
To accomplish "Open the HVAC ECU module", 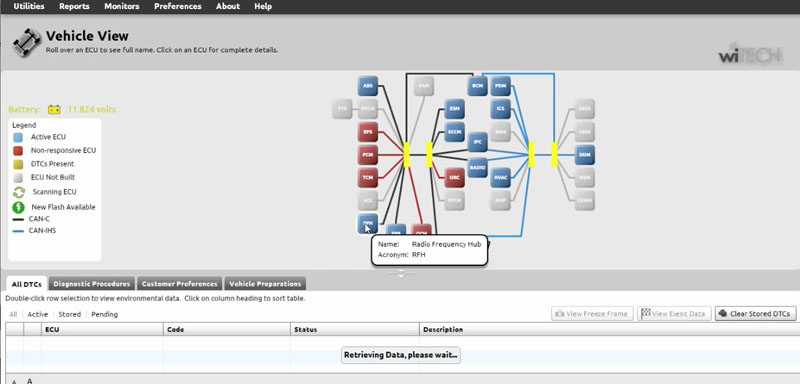I will (501, 177).
